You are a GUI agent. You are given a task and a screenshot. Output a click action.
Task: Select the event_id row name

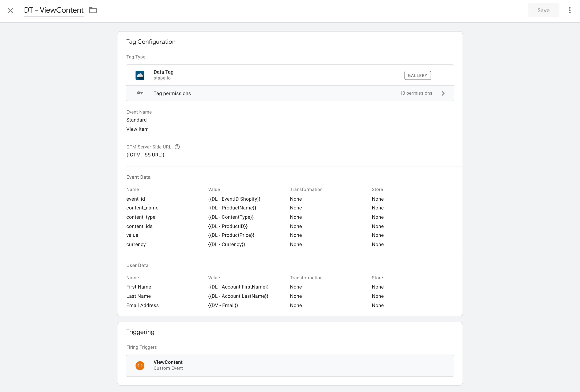(x=136, y=199)
